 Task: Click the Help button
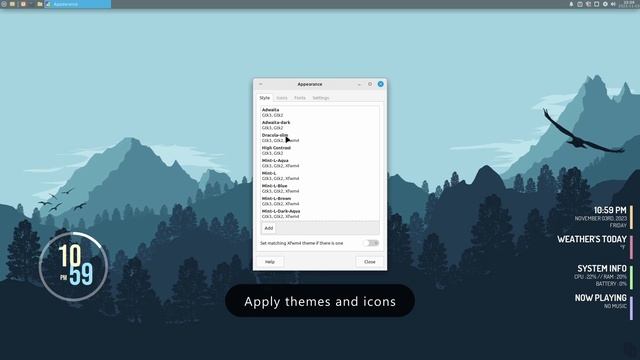click(270, 262)
